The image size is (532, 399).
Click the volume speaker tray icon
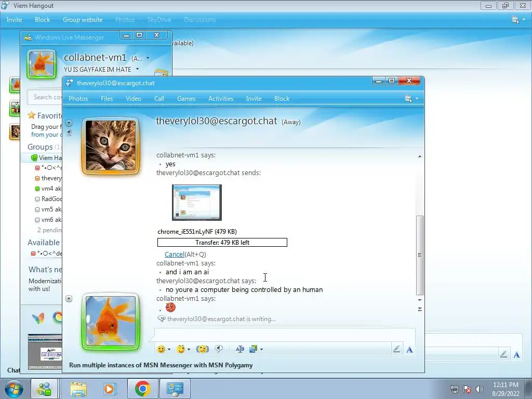pos(480,389)
